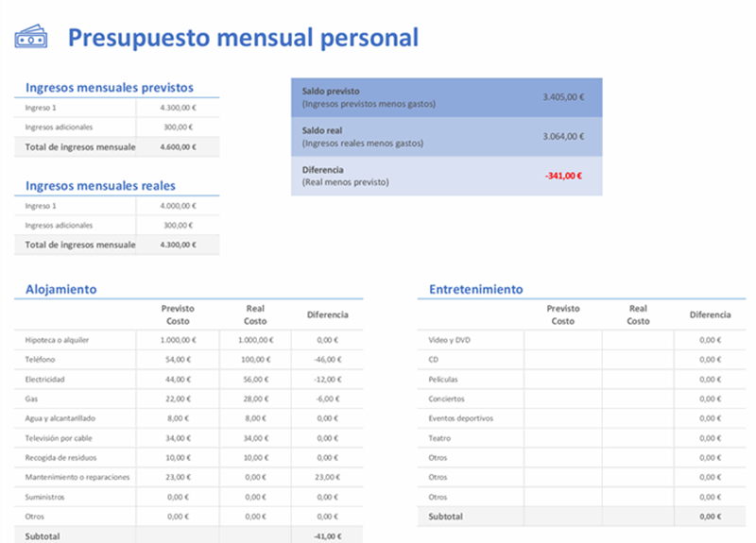
Task: Select the Gas row label
Action: pyautogui.click(x=31, y=399)
